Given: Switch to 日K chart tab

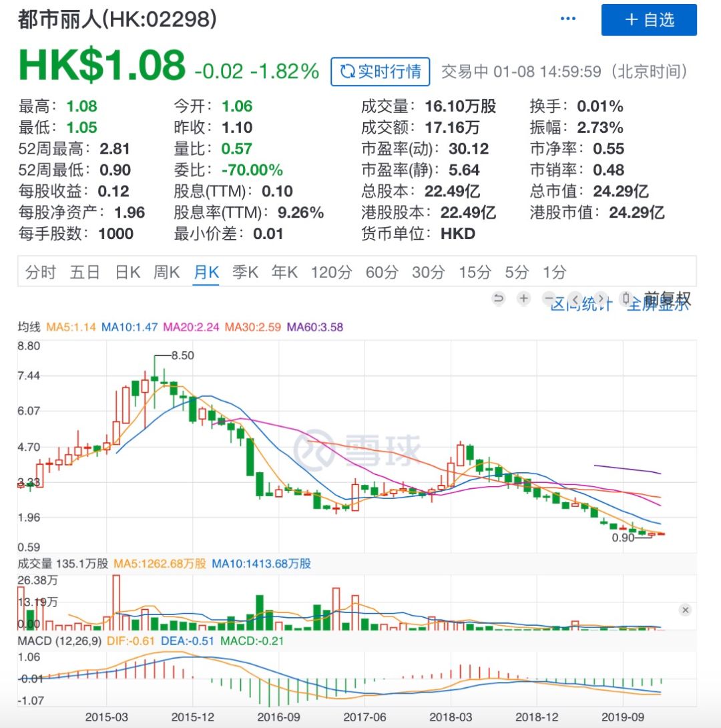Looking at the screenshot, I should 128,272.
